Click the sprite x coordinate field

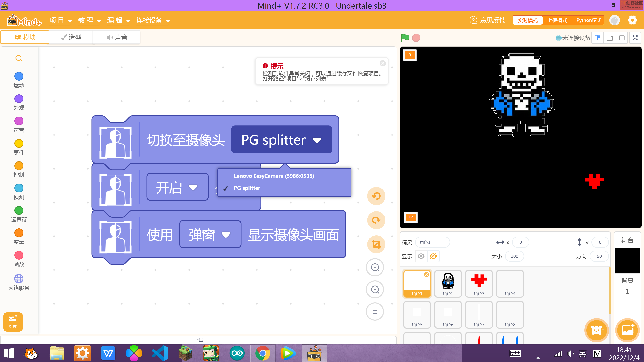click(520, 242)
